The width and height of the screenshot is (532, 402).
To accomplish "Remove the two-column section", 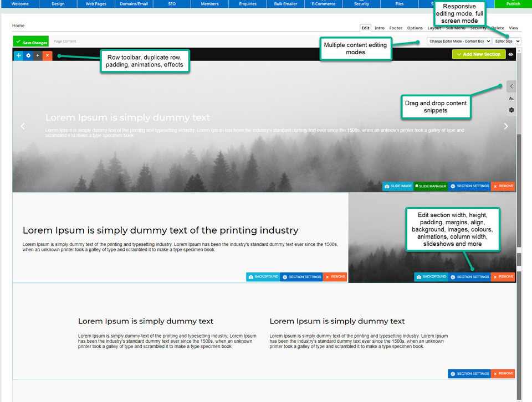I will [x=503, y=374].
